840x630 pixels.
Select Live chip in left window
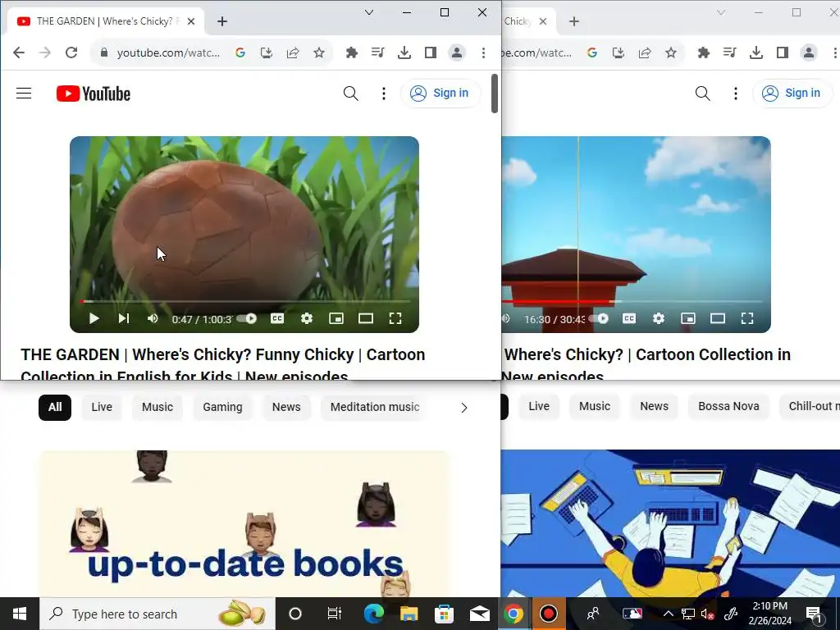[x=102, y=407]
